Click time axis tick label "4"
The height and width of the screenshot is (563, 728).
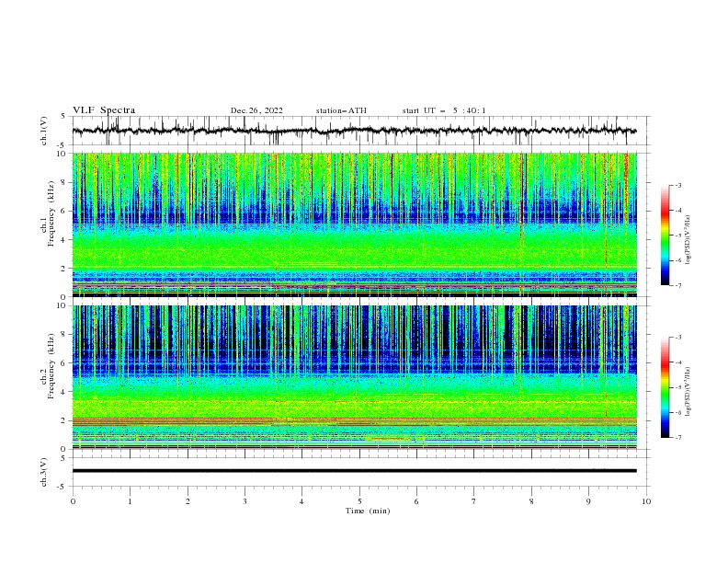pos(301,501)
